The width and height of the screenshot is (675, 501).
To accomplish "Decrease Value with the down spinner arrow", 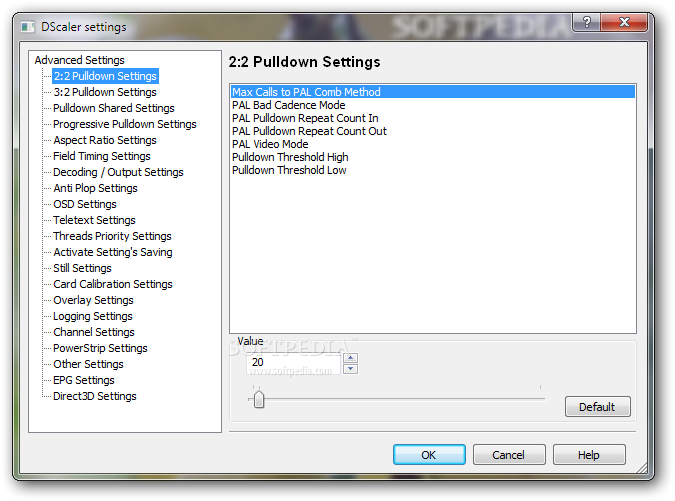I will pos(350,369).
